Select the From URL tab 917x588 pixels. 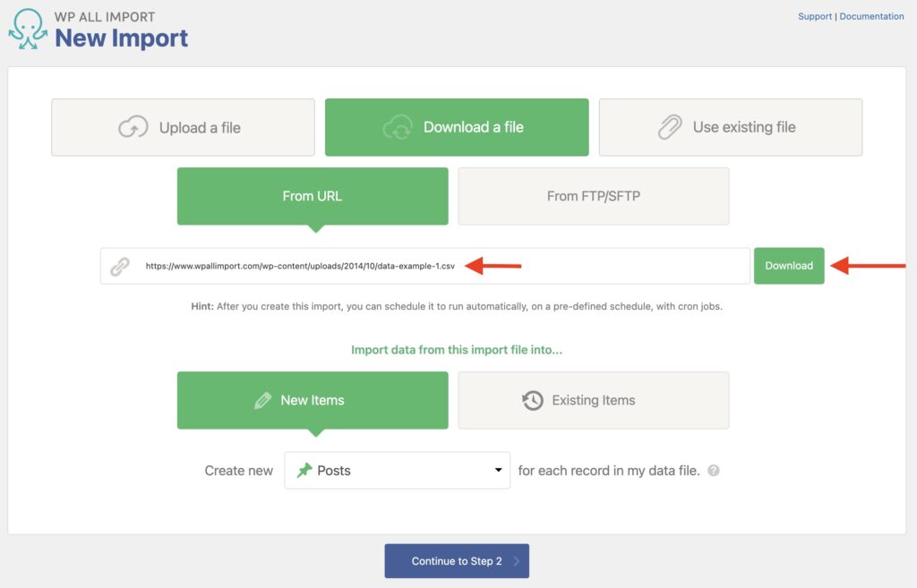pos(312,196)
